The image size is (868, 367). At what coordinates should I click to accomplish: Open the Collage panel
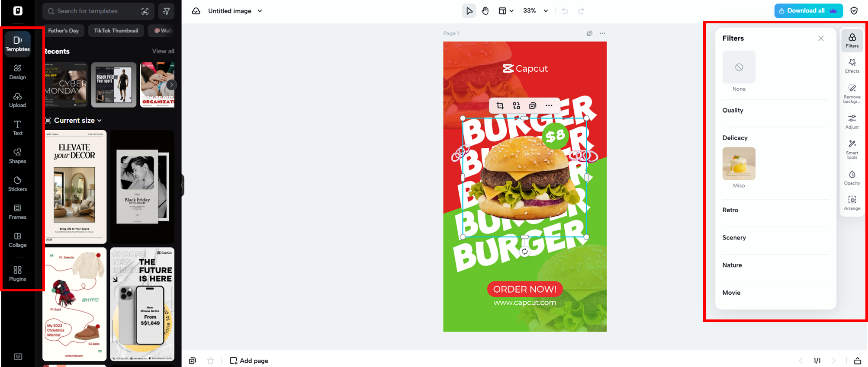[x=18, y=240]
